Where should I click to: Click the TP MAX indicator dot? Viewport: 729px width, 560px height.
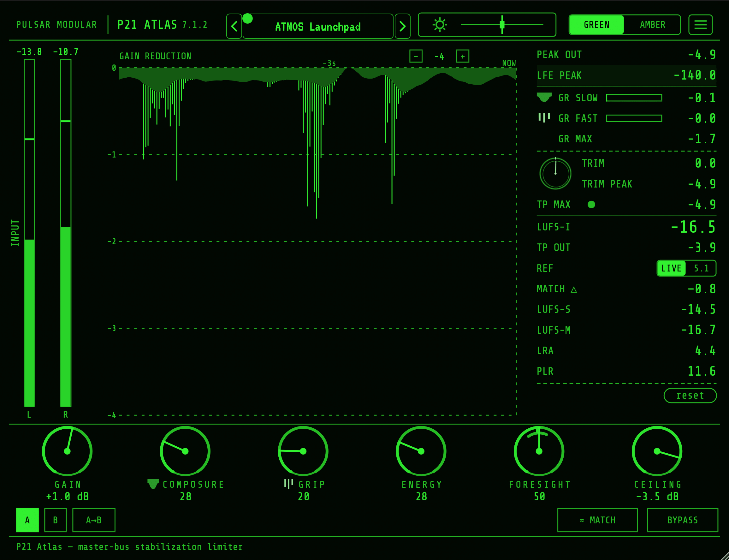pyautogui.click(x=591, y=204)
